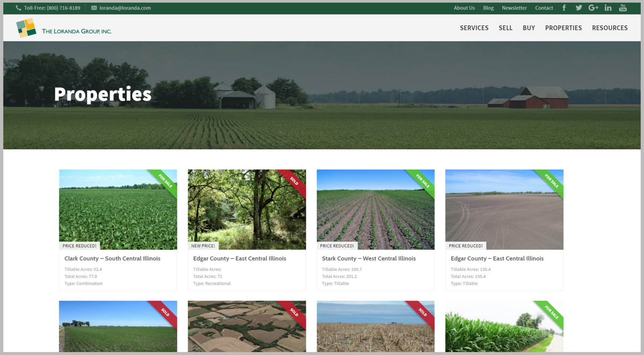Open second-row sold harvested corn stubble photo
The height and width of the screenshot is (355, 644).
tap(375, 326)
